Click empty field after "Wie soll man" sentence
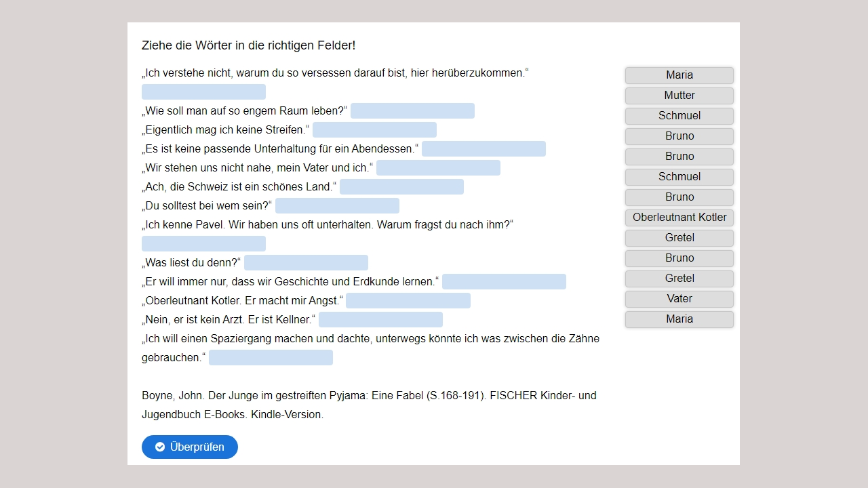 click(412, 111)
